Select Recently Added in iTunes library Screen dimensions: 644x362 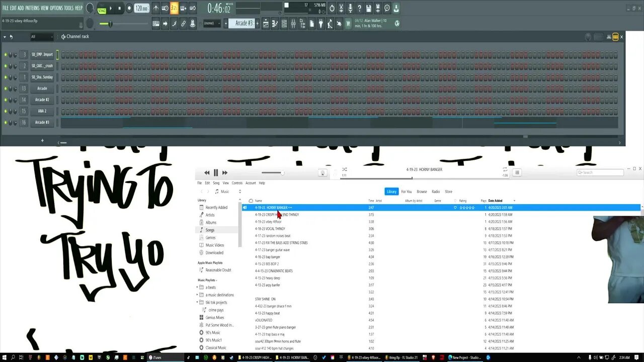pos(216,207)
